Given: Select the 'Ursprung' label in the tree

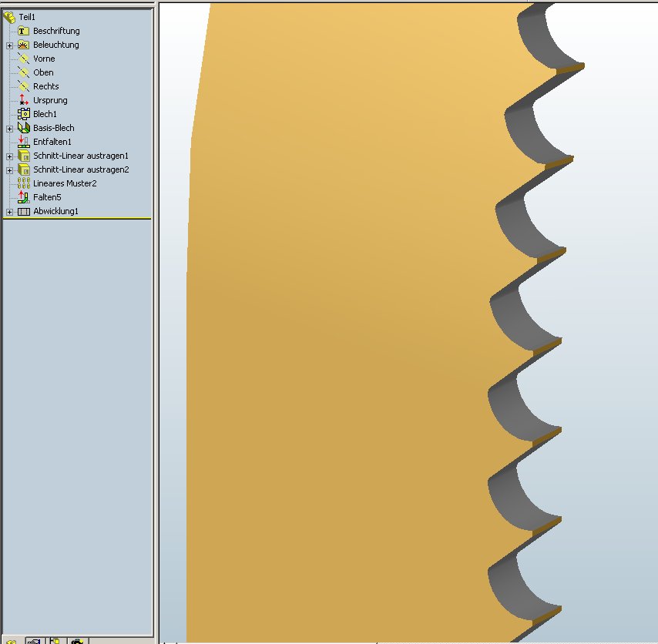Looking at the screenshot, I should pos(50,100).
